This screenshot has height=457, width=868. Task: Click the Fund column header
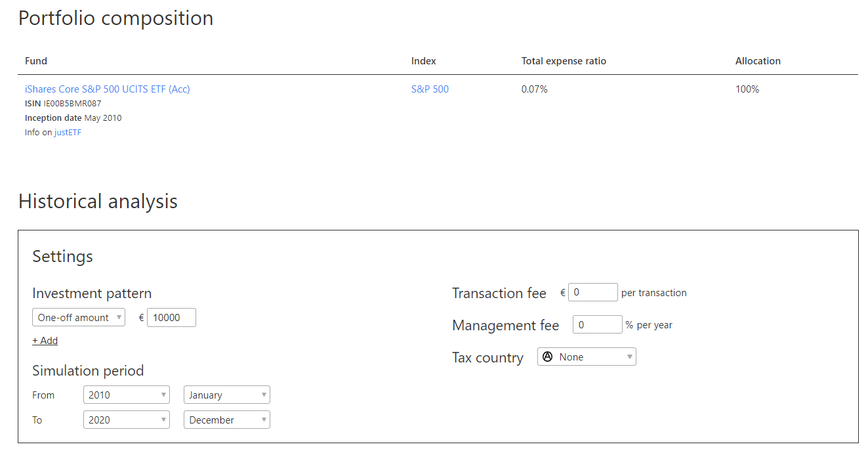[36, 61]
